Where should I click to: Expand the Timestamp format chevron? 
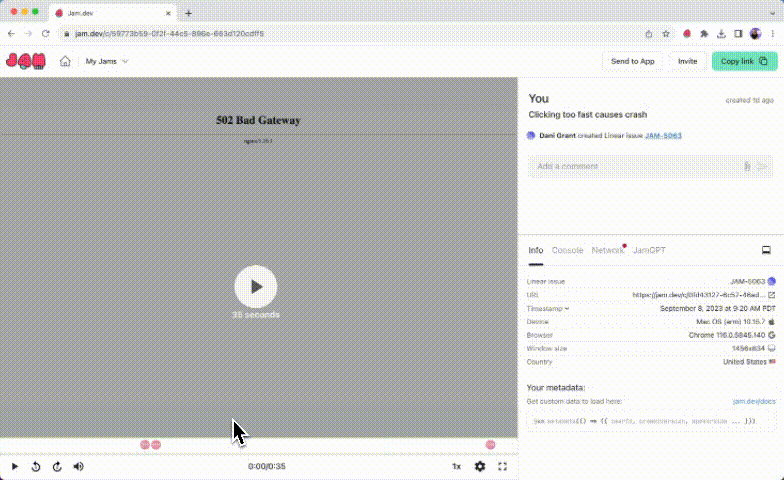[567, 309]
